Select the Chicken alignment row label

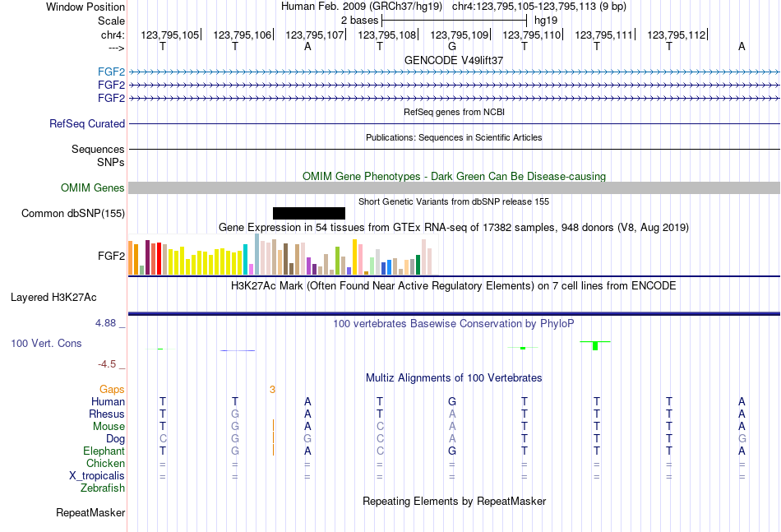105,463
